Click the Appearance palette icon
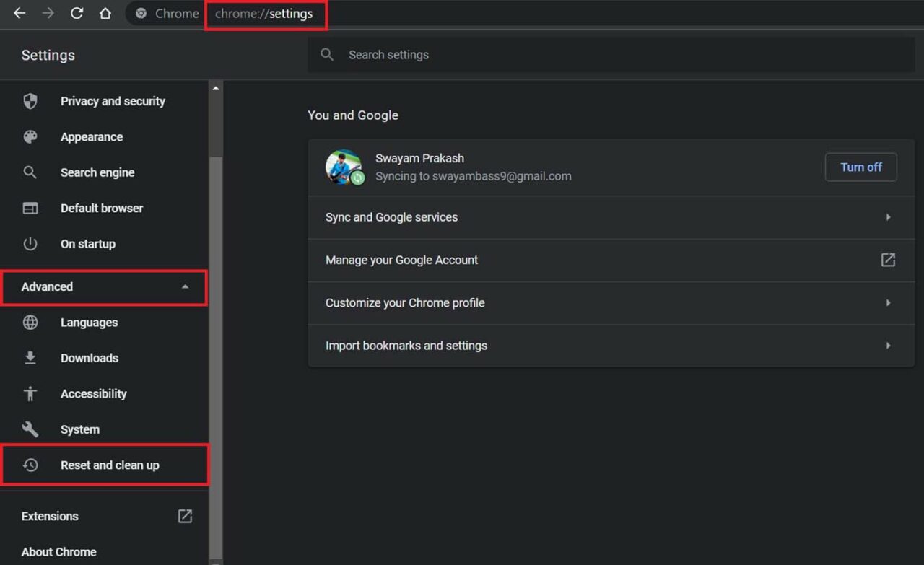The image size is (924, 565). 30,136
